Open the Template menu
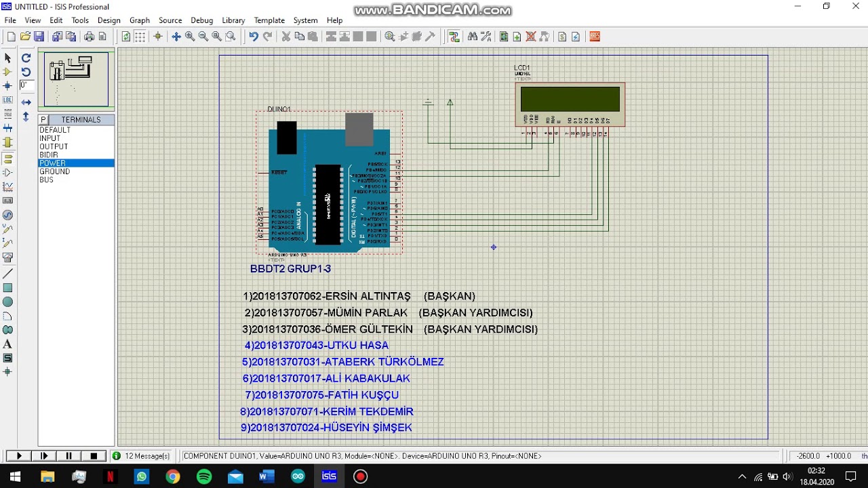868x488 pixels. 269,20
